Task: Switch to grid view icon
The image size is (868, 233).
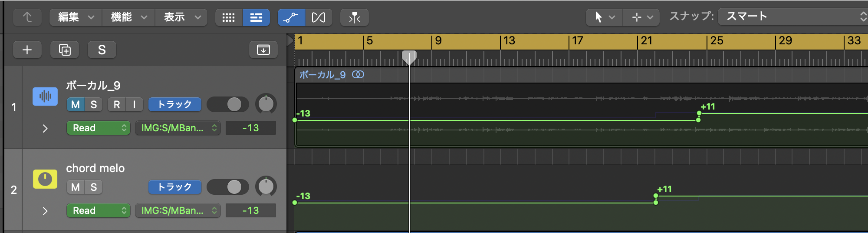Action: coord(229,17)
